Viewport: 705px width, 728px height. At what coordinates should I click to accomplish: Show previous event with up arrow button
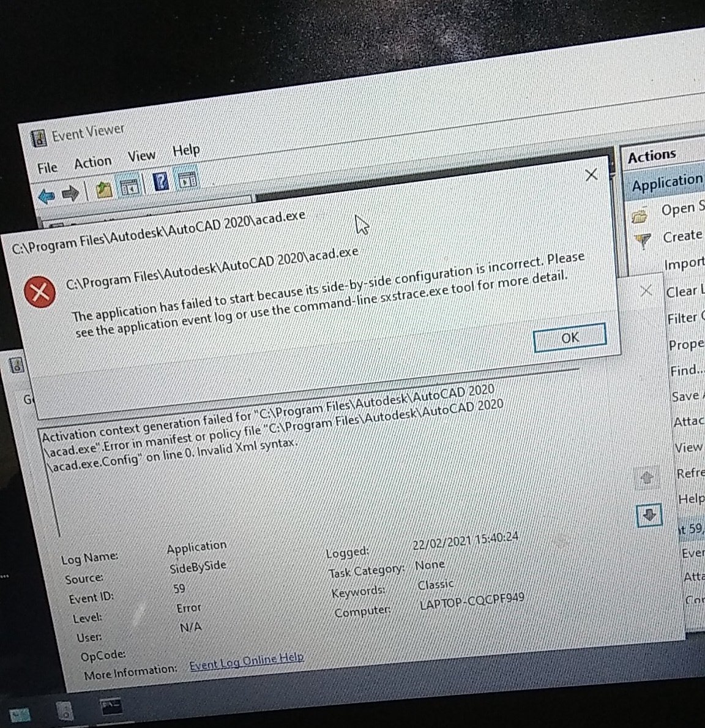coord(646,478)
